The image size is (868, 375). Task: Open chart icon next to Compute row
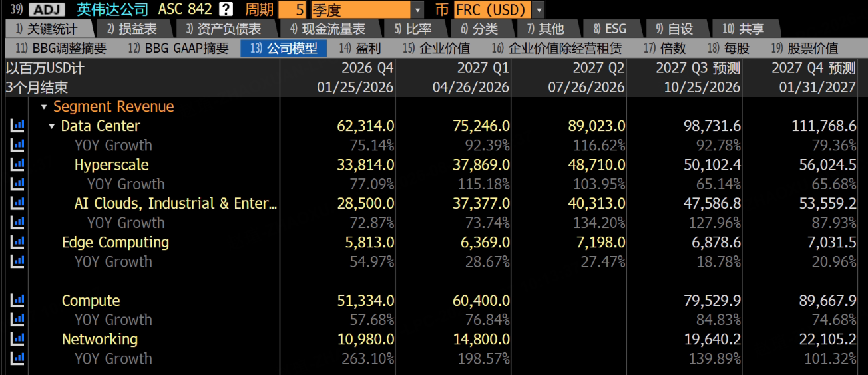[x=17, y=301]
